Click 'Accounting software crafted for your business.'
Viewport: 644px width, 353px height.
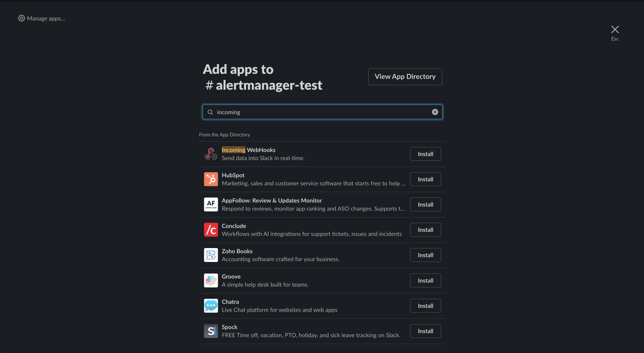pos(281,259)
